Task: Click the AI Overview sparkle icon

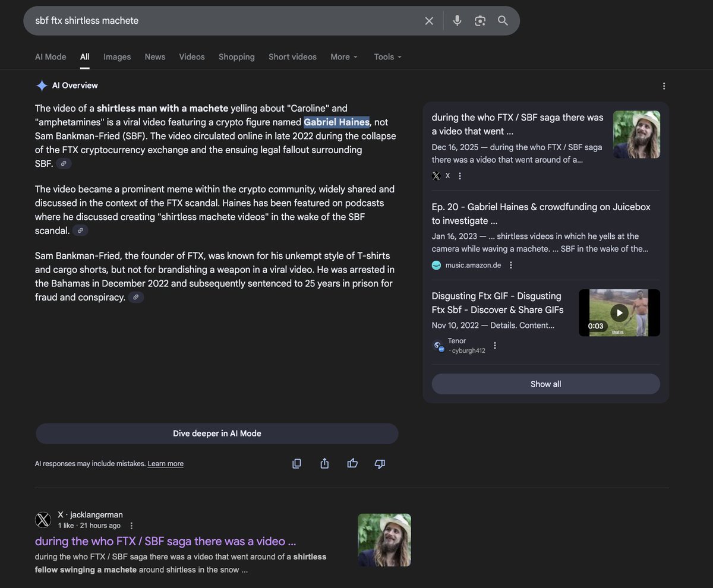Action: coord(42,86)
